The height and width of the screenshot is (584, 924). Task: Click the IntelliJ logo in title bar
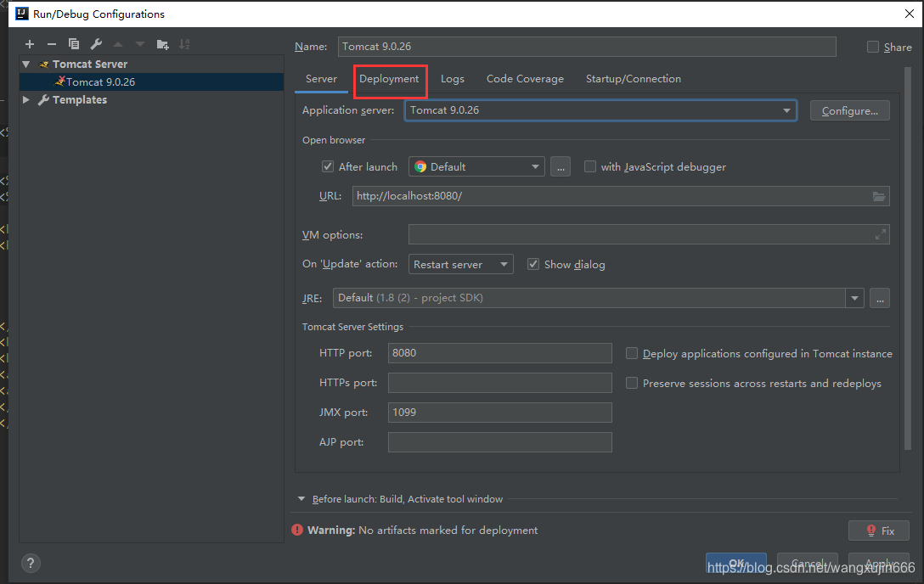click(22, 14)
